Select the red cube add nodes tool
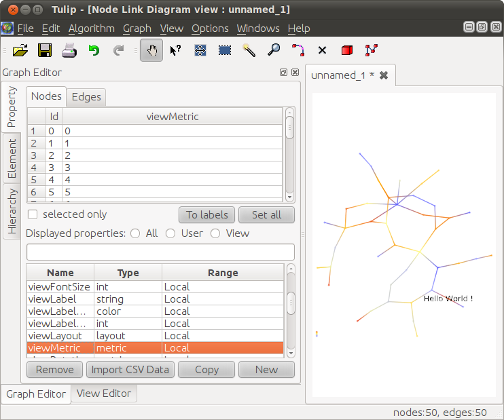Screen dimensions: 504x420 [x=347, y=50]
